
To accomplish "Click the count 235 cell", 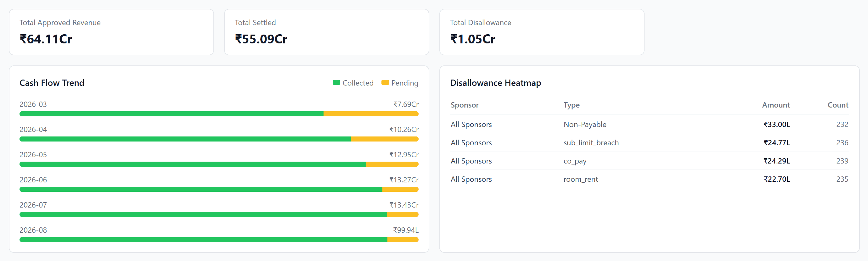I will tap(842, 179).
